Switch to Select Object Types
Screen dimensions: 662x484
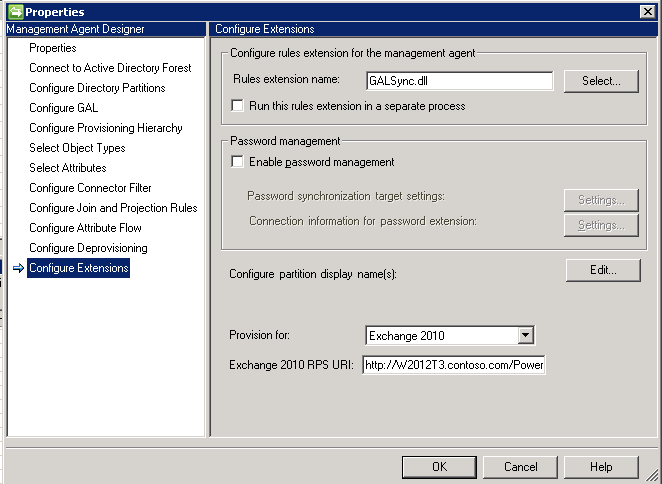77,148
